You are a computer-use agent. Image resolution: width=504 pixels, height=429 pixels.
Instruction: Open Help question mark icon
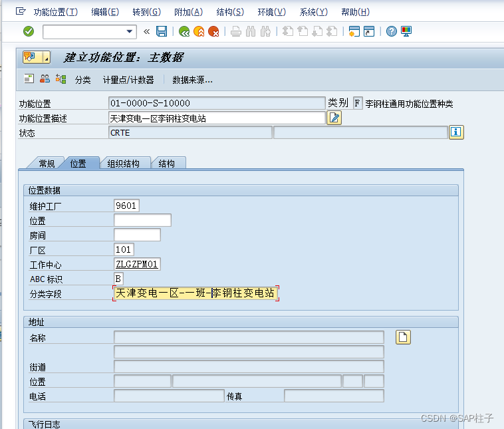392,31
